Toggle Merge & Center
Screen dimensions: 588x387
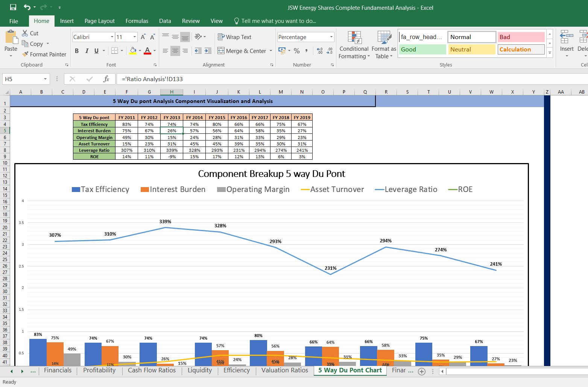coord(242,51)
